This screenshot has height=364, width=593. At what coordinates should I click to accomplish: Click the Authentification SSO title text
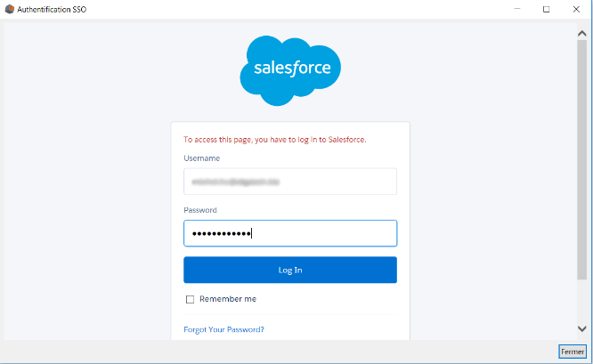coord(53,9)
